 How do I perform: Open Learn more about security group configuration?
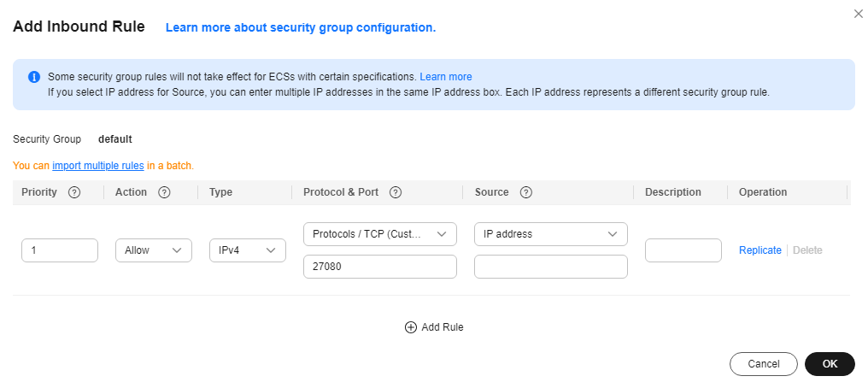[x=301, y=27]
